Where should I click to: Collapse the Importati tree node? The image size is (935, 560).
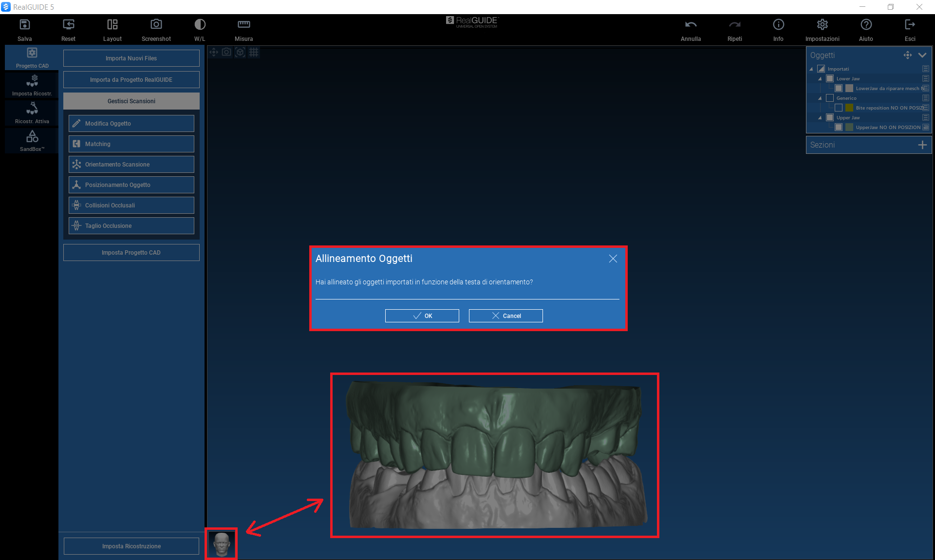(x=811, y=69)
